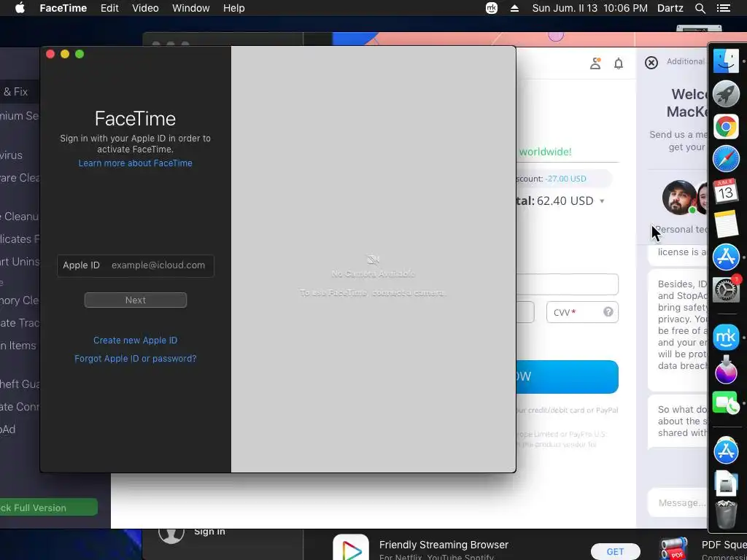Open System Preferences gear in Dock

726,289
